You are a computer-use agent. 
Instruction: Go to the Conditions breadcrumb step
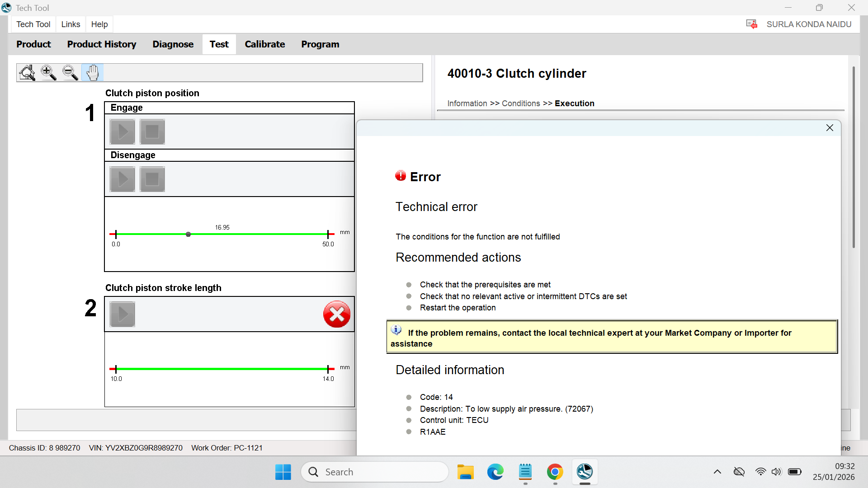coord(521,103)
